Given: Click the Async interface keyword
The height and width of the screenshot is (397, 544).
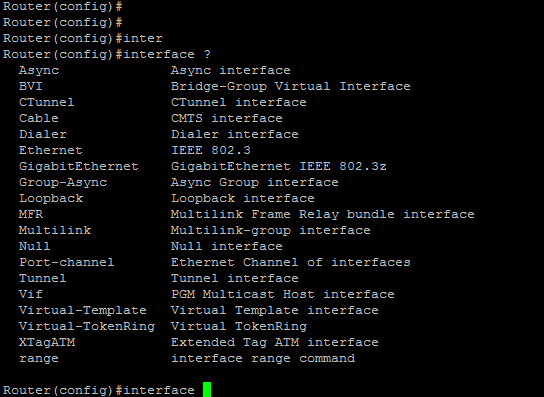Looking at the screenshot, I should click(x=39, y=70).
